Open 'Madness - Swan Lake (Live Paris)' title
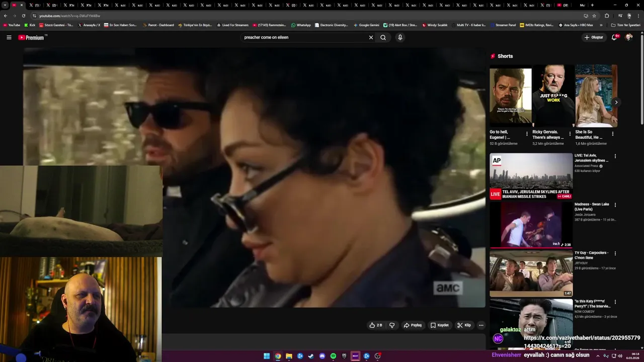Screen dimensions: 644x362 tap(592, 207)
